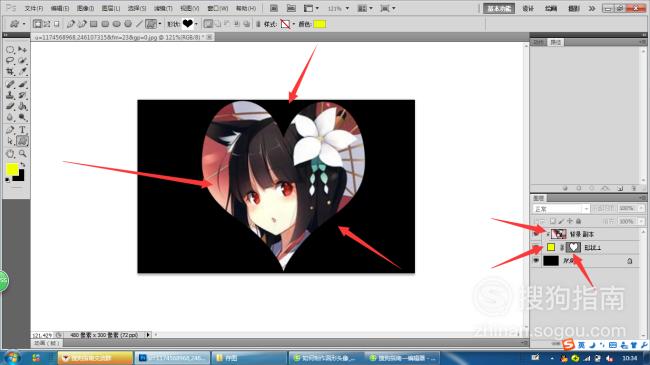
Task: Open the custom shape picker dropdown arrow
Action: click(x=196, y=24)
